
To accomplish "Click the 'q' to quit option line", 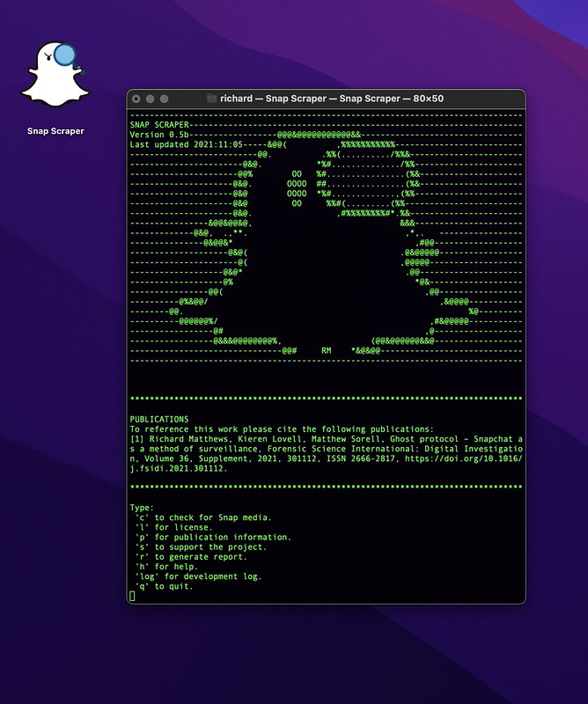I will tap(164, 586).
